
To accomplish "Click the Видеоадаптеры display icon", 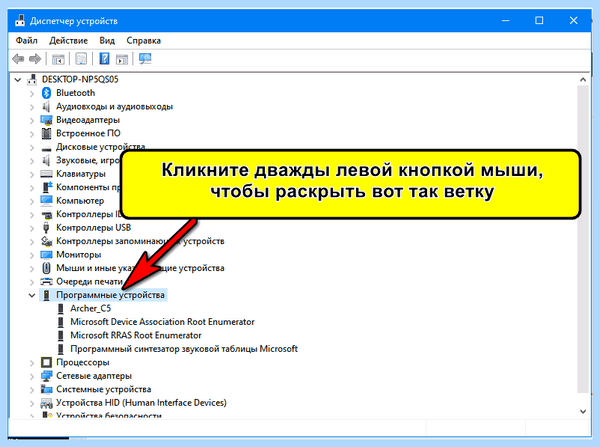I will point(46,120).
